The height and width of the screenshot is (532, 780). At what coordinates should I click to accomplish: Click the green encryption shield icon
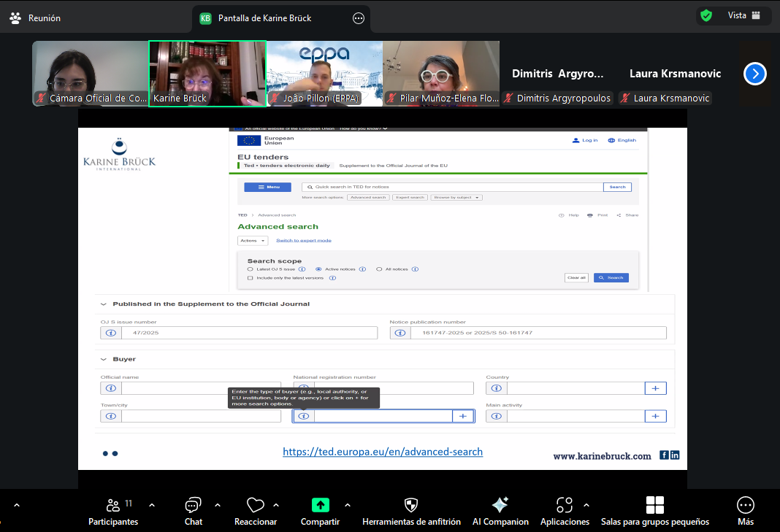click(x=706, y=15)
